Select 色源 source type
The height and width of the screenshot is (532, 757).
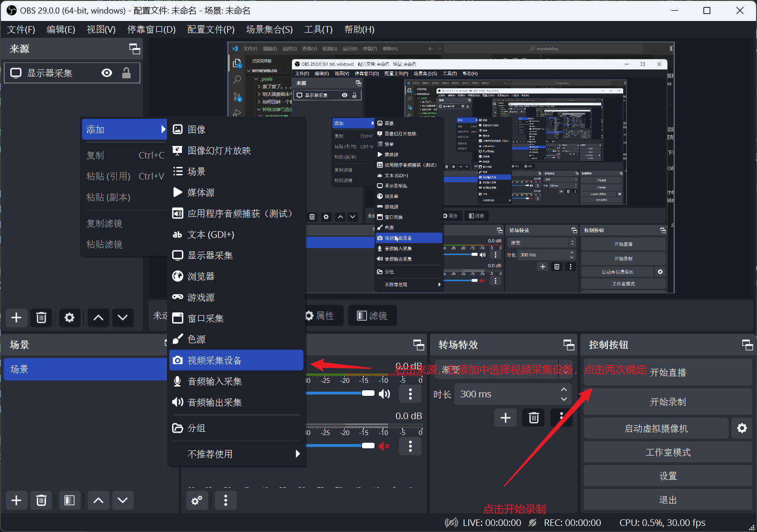pos(236,339)
